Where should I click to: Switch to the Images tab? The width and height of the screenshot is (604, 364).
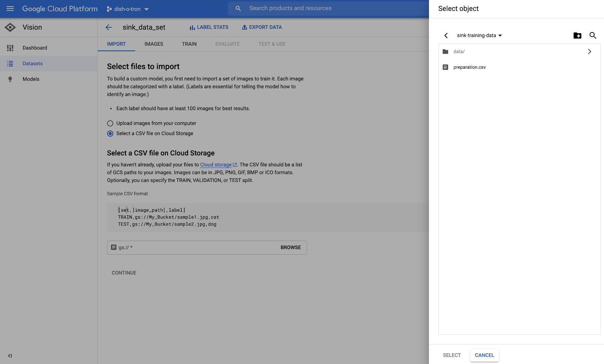(154, 44)
